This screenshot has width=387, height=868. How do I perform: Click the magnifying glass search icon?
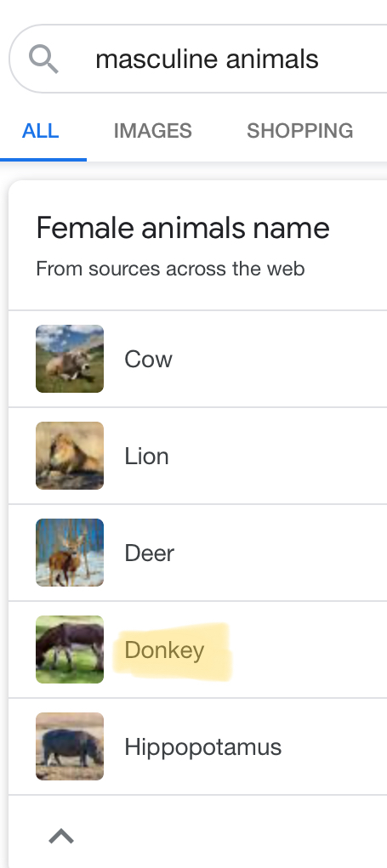click(x=43, y=60)
